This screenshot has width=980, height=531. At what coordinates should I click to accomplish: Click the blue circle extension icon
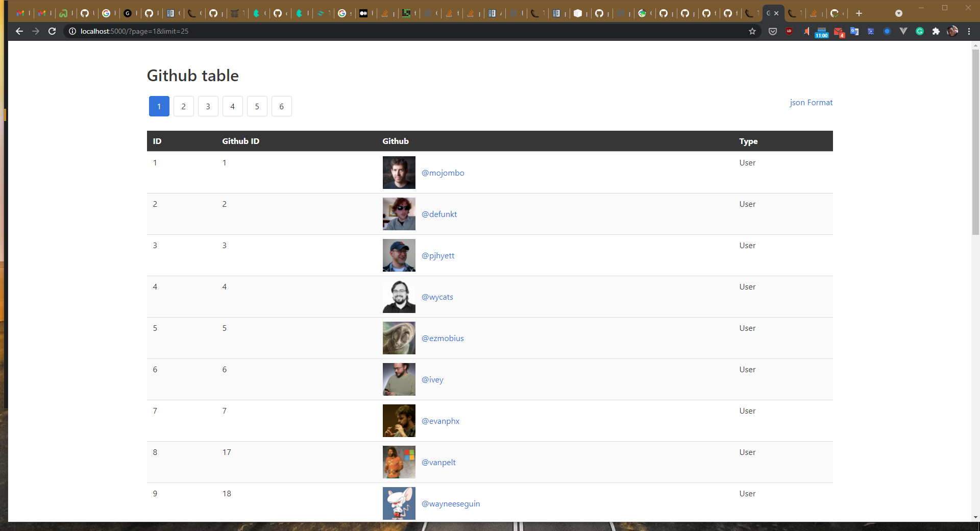tap(887, 31)
